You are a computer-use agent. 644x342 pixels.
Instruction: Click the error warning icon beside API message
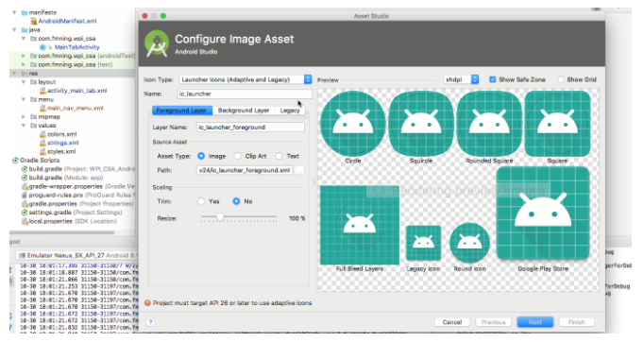pyautogui.click(x=147, y=303)
